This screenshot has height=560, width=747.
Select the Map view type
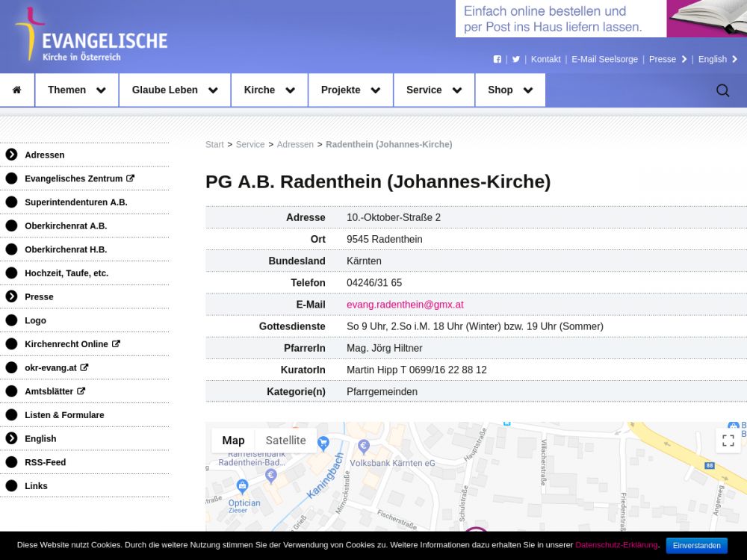pyautogui.click(x=233, y=441)
